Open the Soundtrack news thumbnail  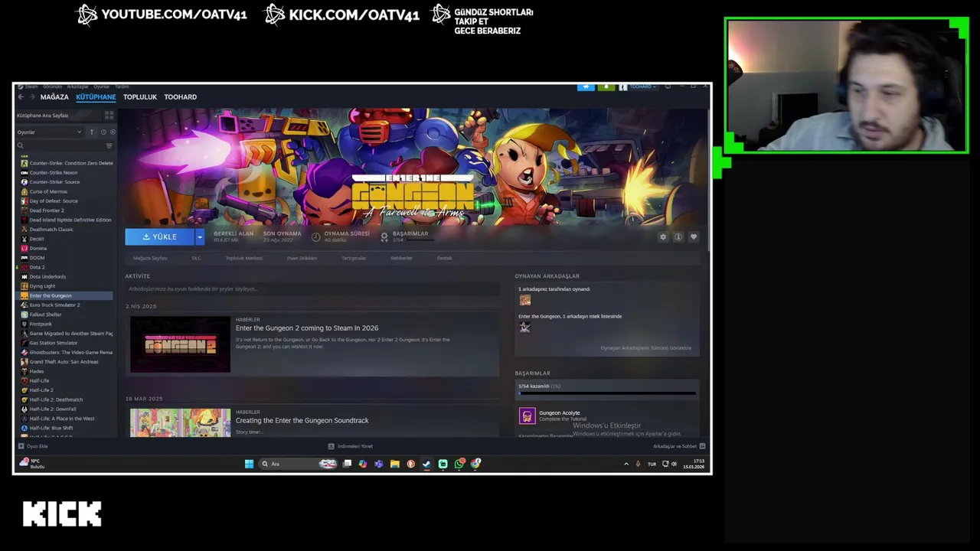(x=180, y=422)
